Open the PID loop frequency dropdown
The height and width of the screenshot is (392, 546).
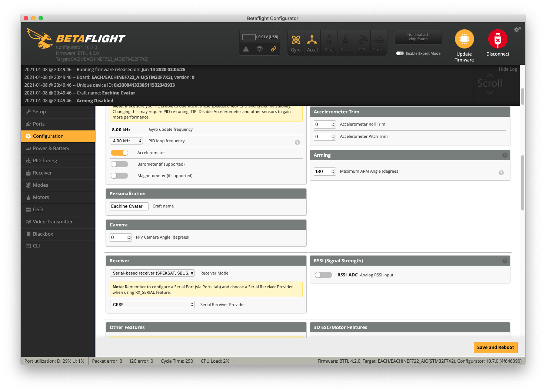point(126,141)
